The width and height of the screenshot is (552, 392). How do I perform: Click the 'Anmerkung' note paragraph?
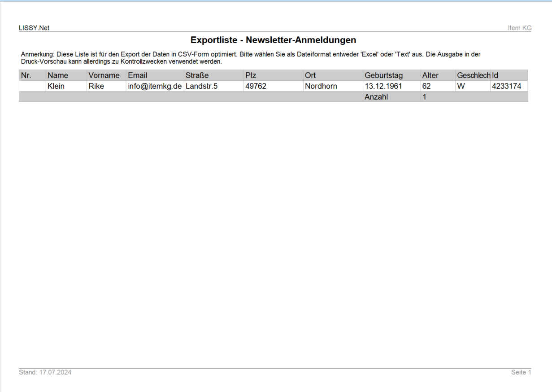pyautogui.click(x=251, y=57)
